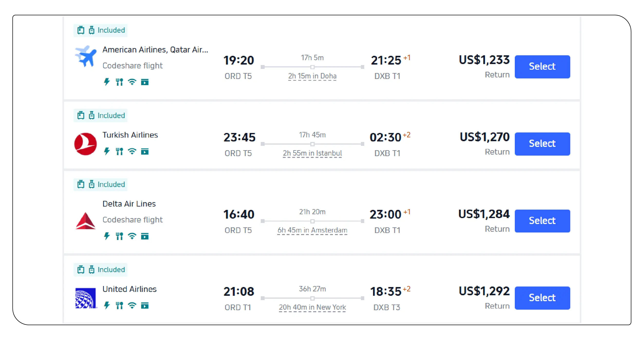
Task: Expand the 20h 40m in New York stopover info
Action: (x=312, y=307)
